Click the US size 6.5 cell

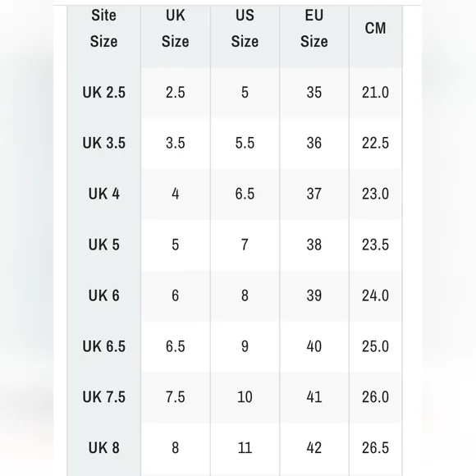(x=245, y=194)
